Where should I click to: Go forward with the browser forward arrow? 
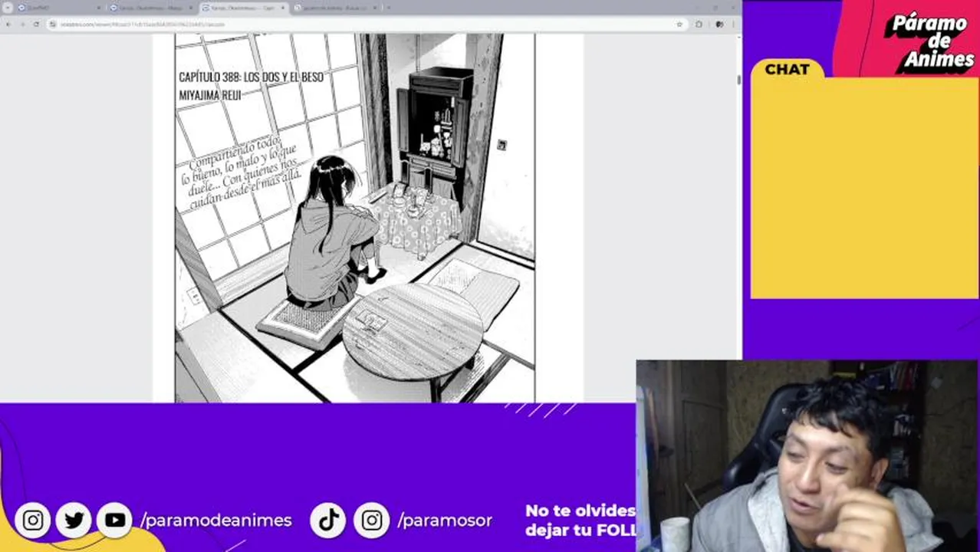(22, 24)
